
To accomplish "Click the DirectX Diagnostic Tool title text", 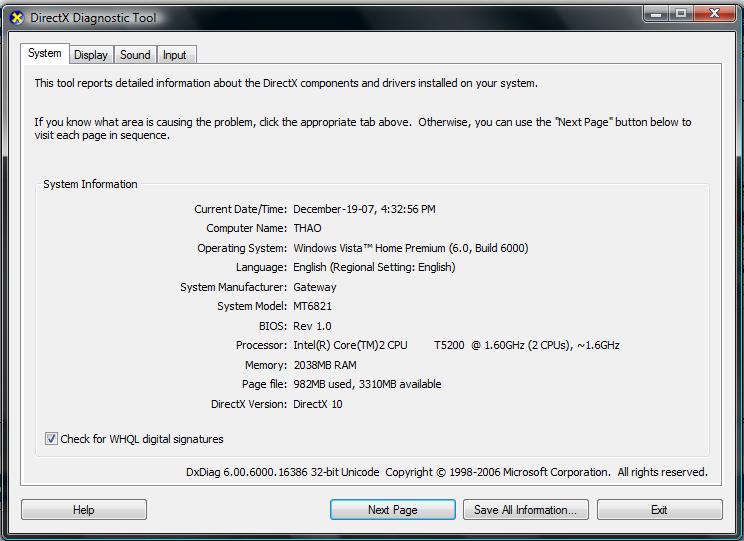I will point(93,18).
